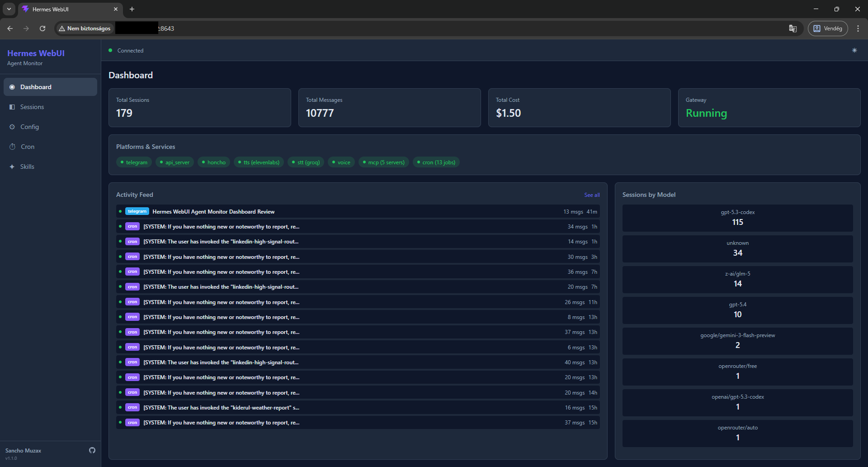This screenshot has height=467, width=868.
Task: Select the unknown model card with 34
Action: coord(738,249)
